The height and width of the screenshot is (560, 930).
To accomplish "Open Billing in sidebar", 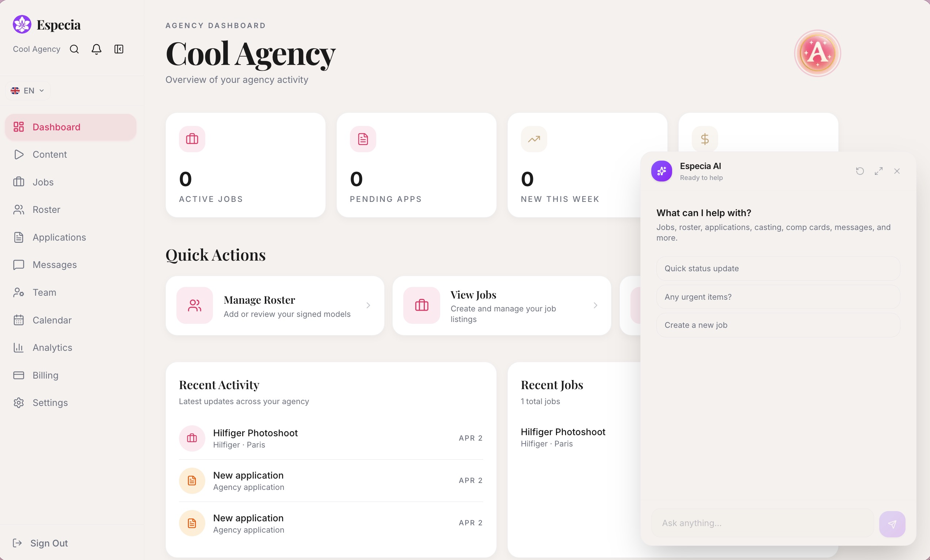I will tap(70, 375).
